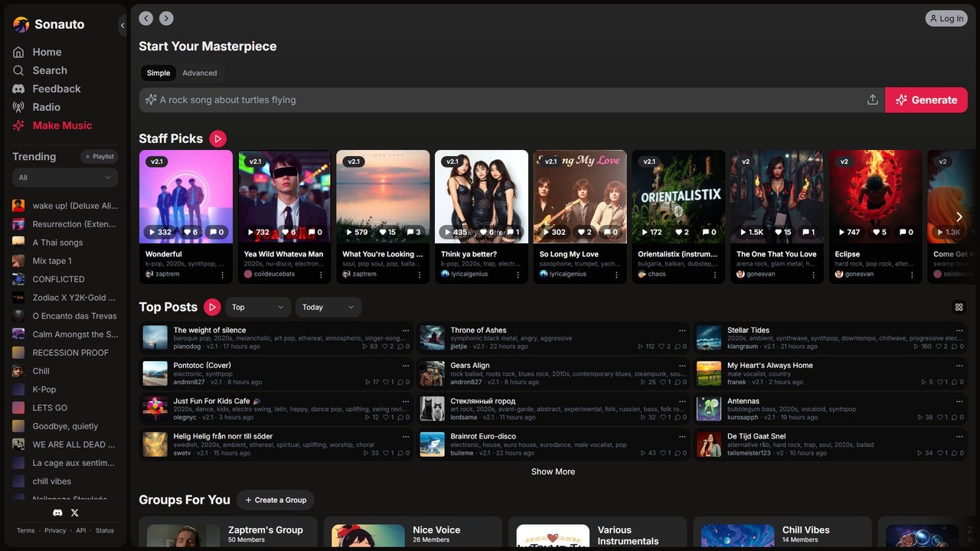The image size is (980, 551).
Task: Open the 'Today' time range dropdown
Action: [x=328, y=307]
